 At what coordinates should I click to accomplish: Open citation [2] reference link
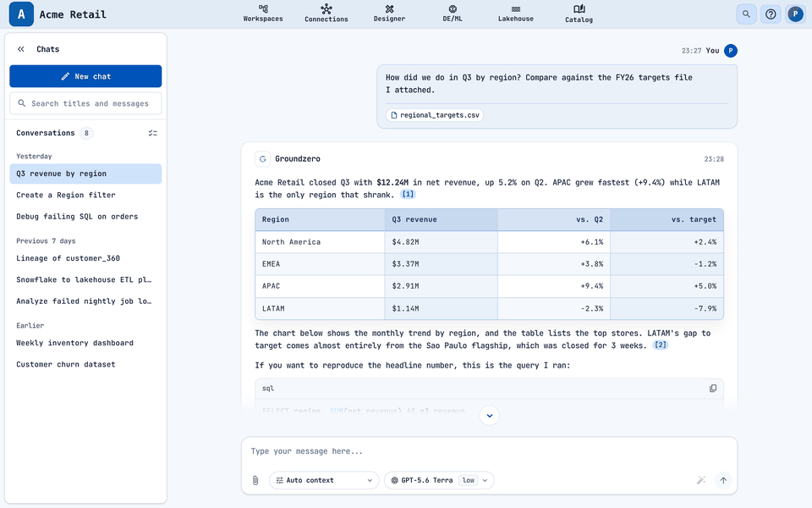click(661, 345)
